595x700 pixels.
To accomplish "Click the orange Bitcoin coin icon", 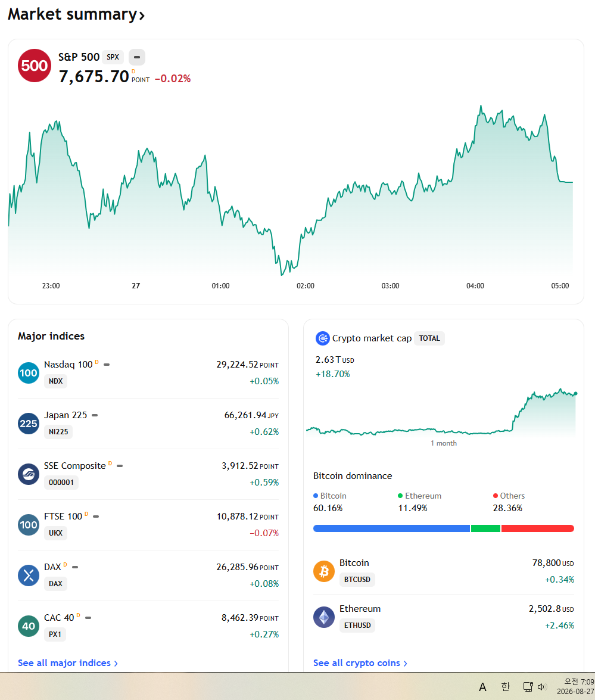I will click(324, 571).
